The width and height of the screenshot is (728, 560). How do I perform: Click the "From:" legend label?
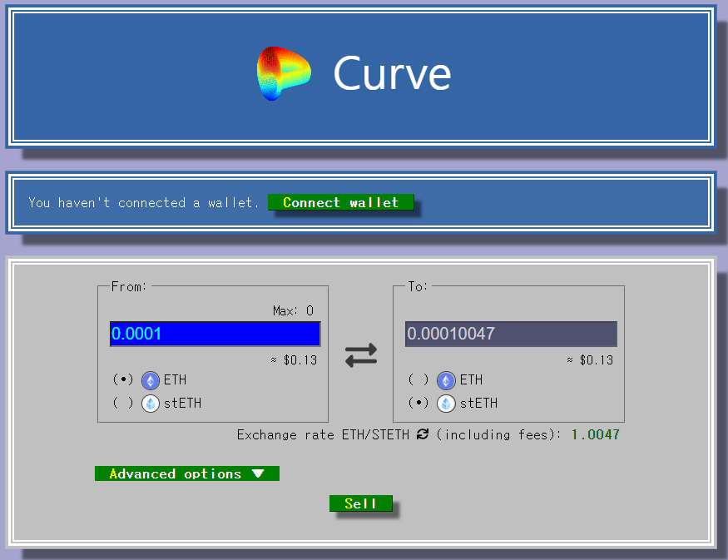pos(129,286)
